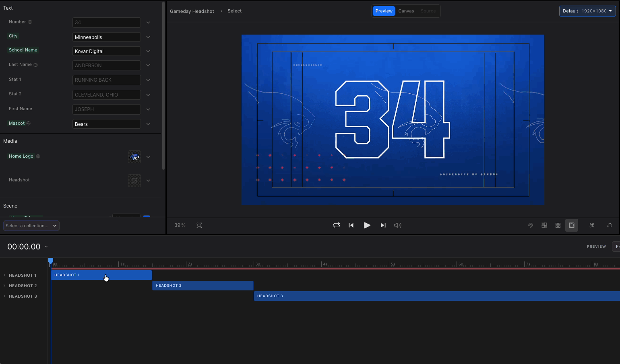Click the Home Logo thumbnail
This screenshot has height=364, width=620.
coord(134,157)
